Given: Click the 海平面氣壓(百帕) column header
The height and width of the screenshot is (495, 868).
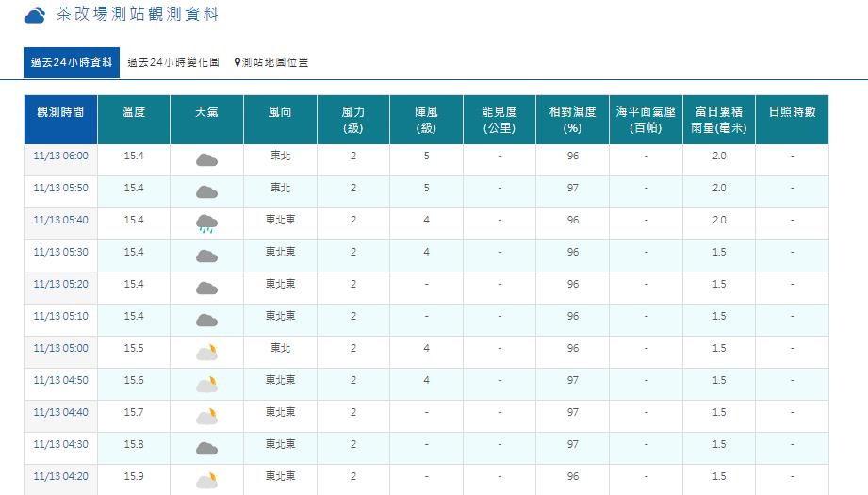Looking at the screenshot, I should 646,120.
